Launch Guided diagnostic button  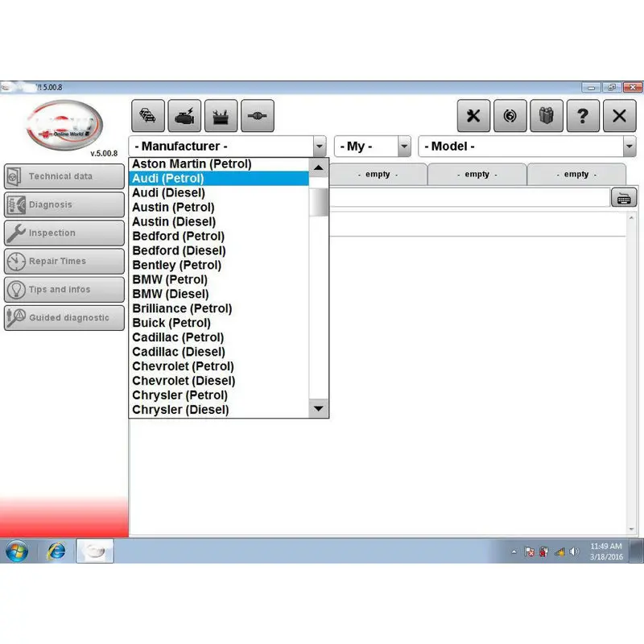(64, 318)
